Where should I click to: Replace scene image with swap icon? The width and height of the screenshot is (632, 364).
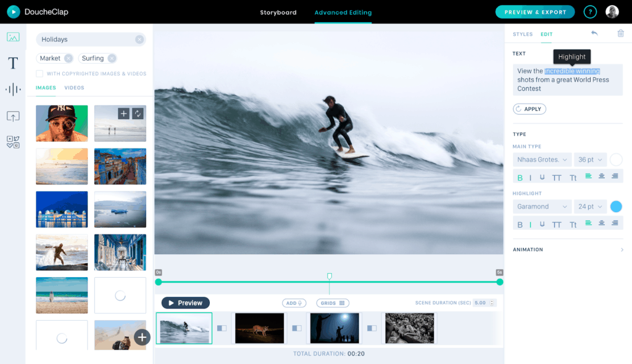(138, 114)
